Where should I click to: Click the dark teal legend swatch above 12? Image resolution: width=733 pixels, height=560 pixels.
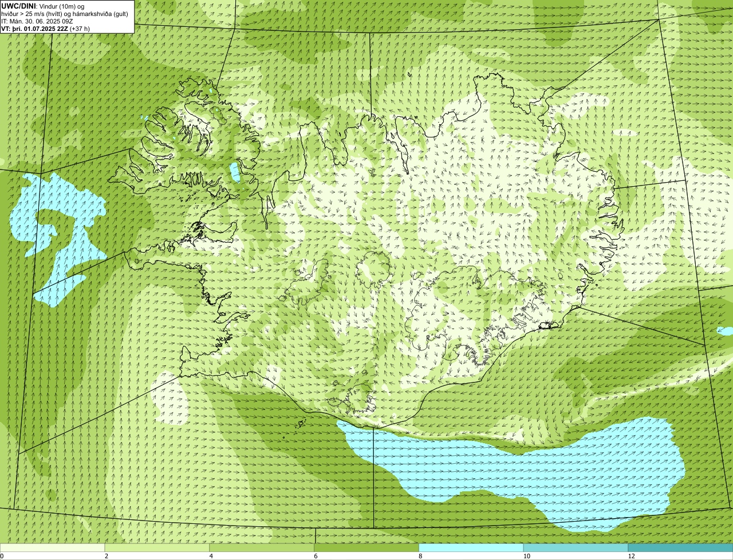tap(680, 548)
